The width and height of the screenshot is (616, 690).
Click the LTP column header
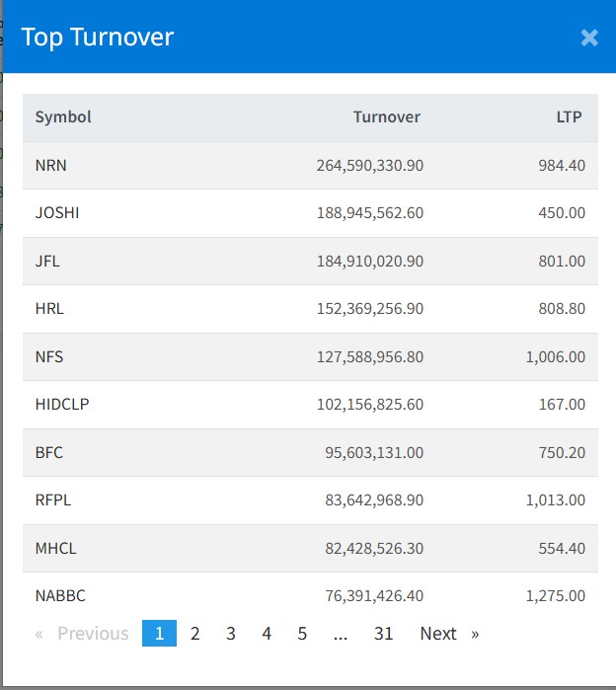point(569,117)
